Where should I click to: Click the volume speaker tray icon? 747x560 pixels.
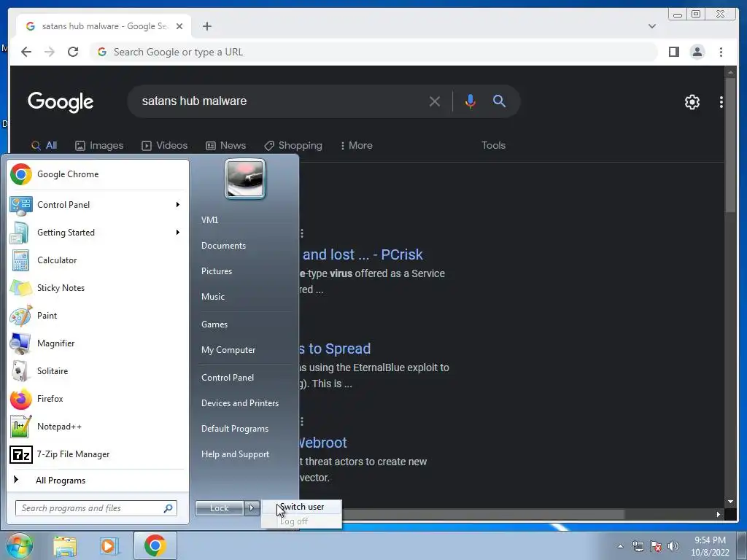673,546
